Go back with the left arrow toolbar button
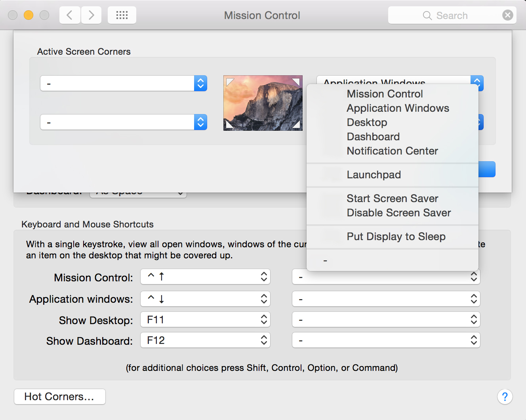Viewport: 526px width, 420px height. click(70, 15)
